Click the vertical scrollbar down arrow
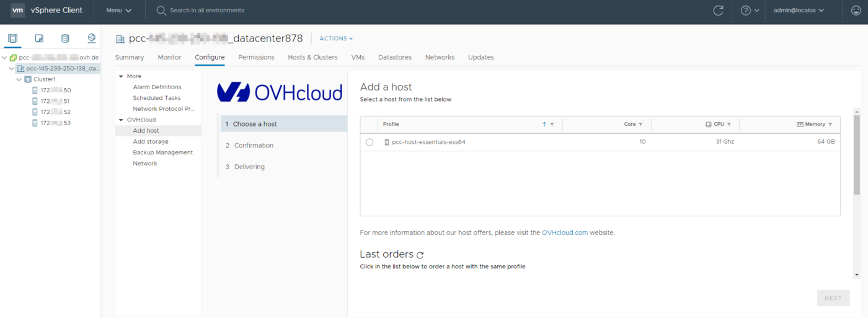Viewport: 868px width, 318px height. [857, 274]
